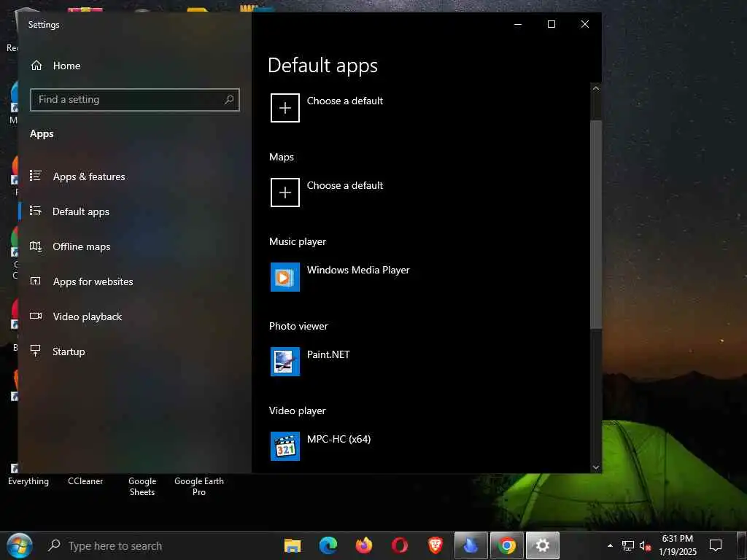Launch Brave browser from taskbar
This screenshot has height=560, width=747.
click(435, 545)
